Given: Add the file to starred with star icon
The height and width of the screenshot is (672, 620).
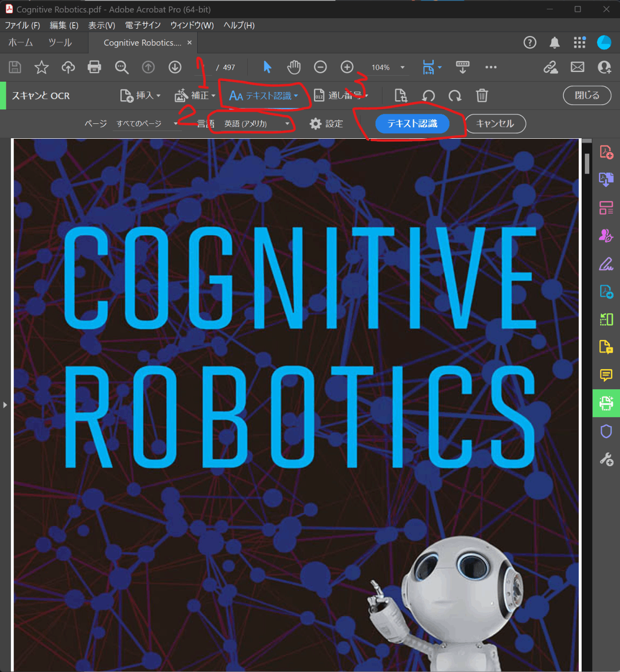Looking at the screenshot, I should pos(42,67).
